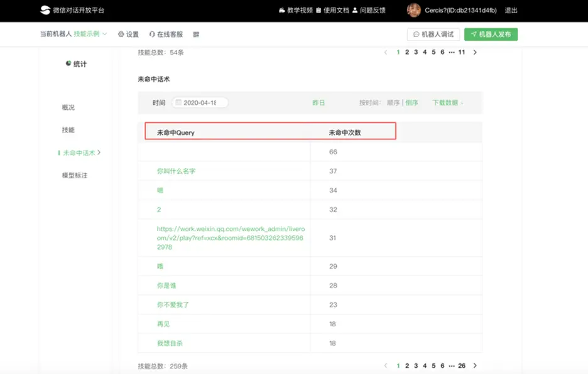
Task: Go to next page in bottom pagination
Action: 475,365
